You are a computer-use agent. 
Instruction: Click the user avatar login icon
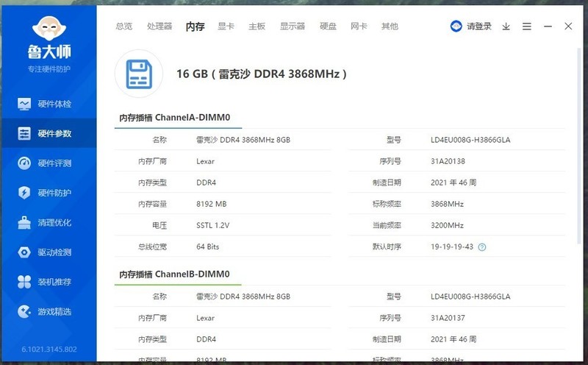pyautogui.click(x=456, y=26)
